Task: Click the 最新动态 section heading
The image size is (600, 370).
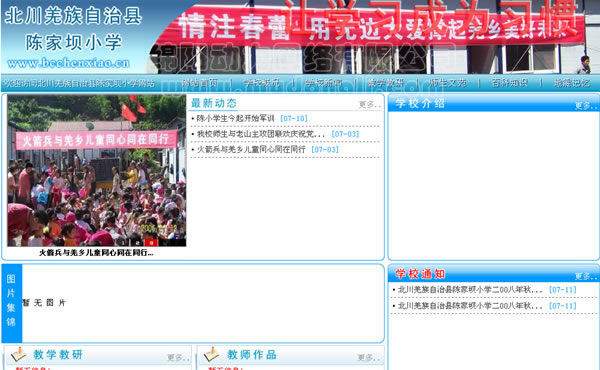Action: pos(214,103)
